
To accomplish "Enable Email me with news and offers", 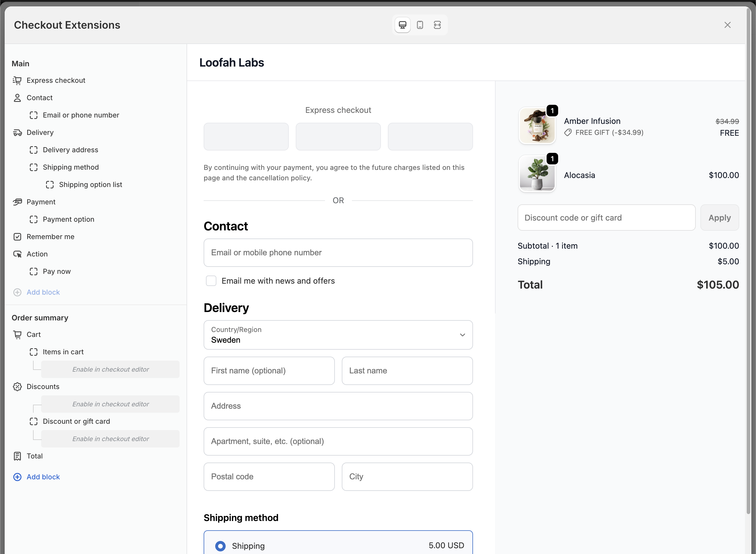I will [211, 280].
